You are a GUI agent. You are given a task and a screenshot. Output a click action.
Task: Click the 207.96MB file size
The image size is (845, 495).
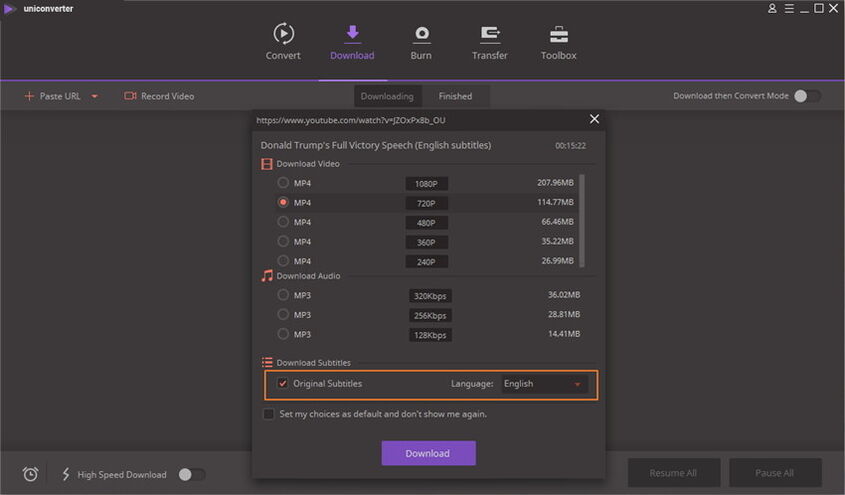[555, 183]
